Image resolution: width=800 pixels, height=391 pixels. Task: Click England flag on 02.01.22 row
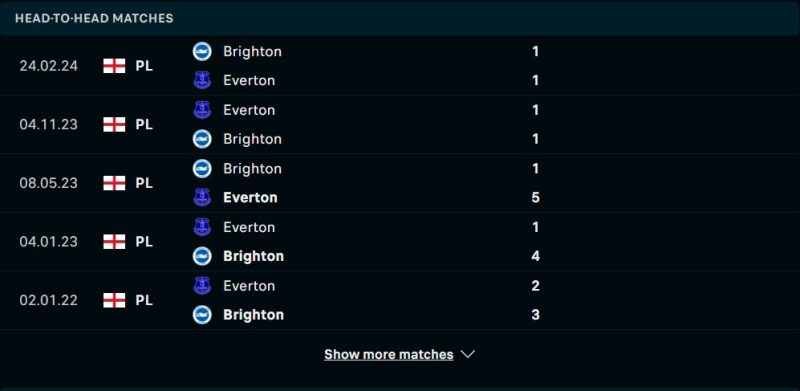tap(114, 300)
